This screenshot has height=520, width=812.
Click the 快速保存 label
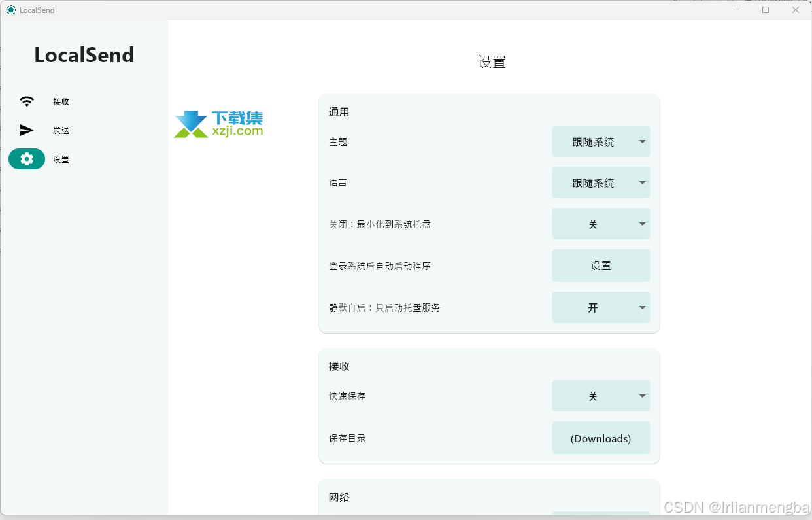pyautogui.click(x=347, y=396)
